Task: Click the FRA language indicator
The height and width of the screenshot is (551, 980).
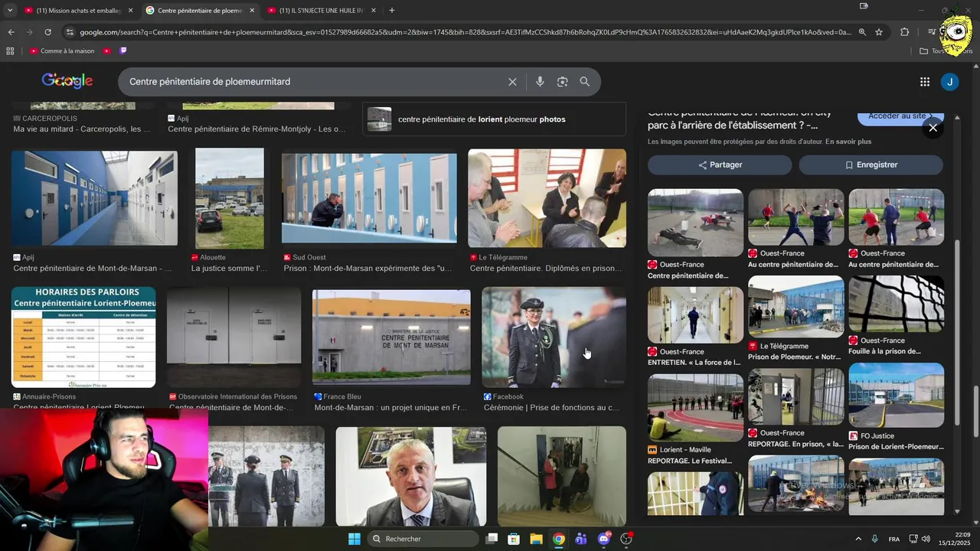Action: click(894, 539)
